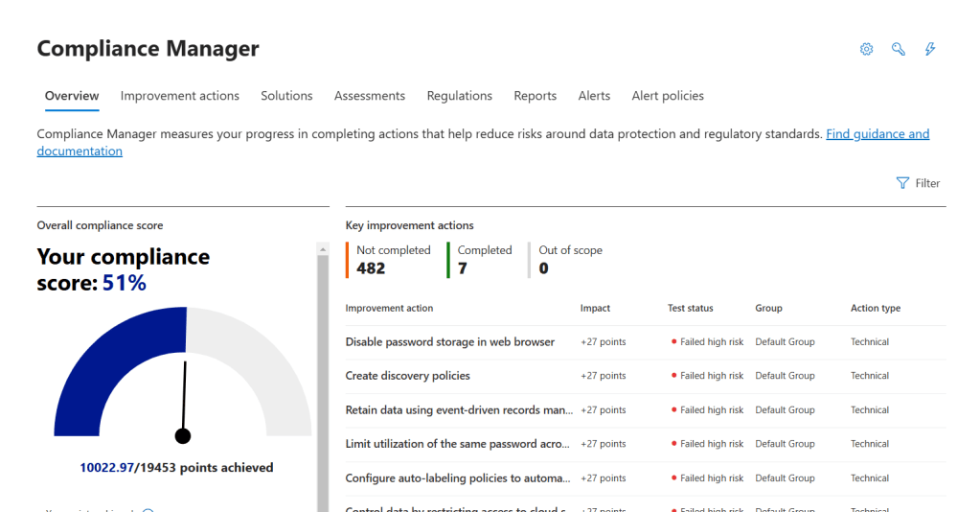Switch to the Improvement actions tab
The width and height of the screenshot is (980, 512).
[x=179, y=96]
